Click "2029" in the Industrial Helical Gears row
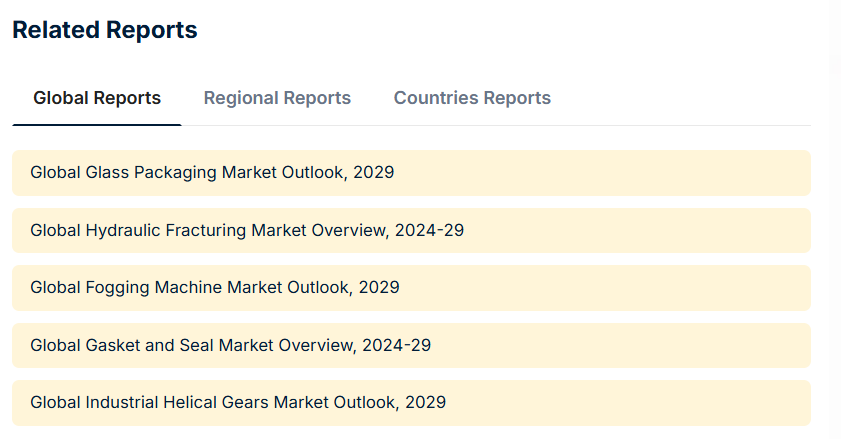Viewport: 841px width, 439px height. coord(425,403)
